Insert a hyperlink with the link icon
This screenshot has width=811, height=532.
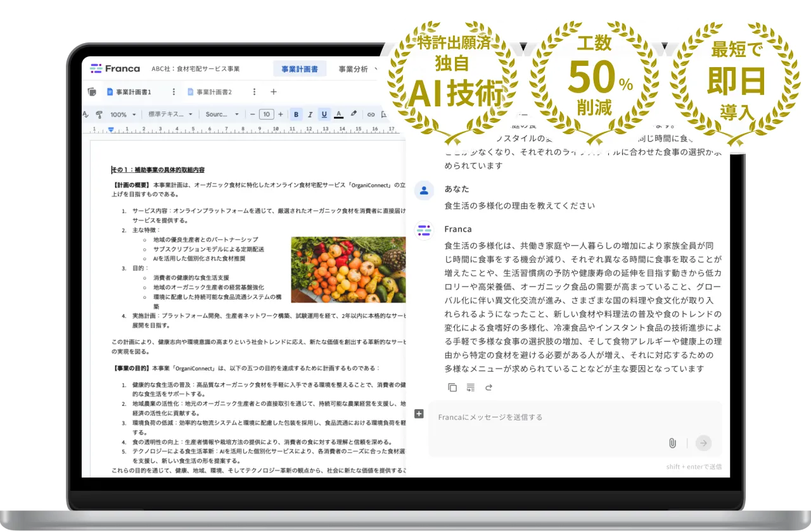369,114
